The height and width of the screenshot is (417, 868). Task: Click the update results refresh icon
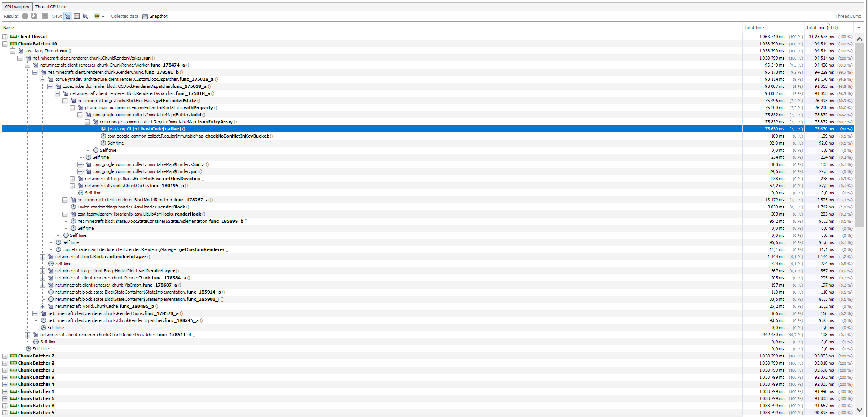click(34, 16)
